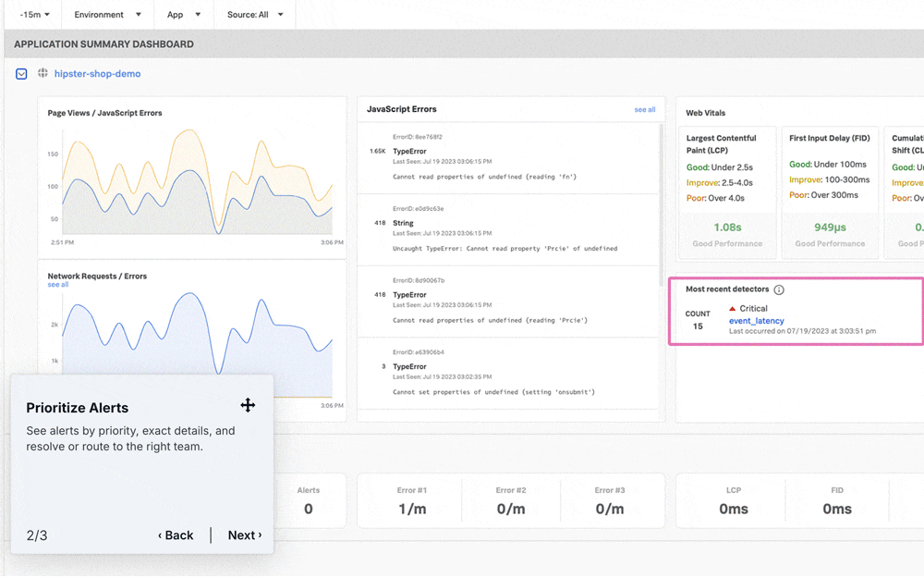Click the Largest Contentful Paint 1.08s value

(727, 228)
